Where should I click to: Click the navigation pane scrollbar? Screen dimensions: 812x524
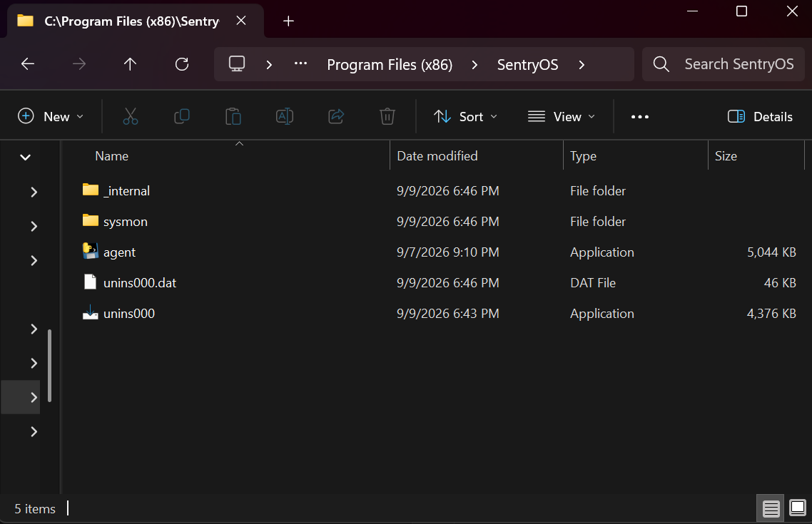click(50, 365)
